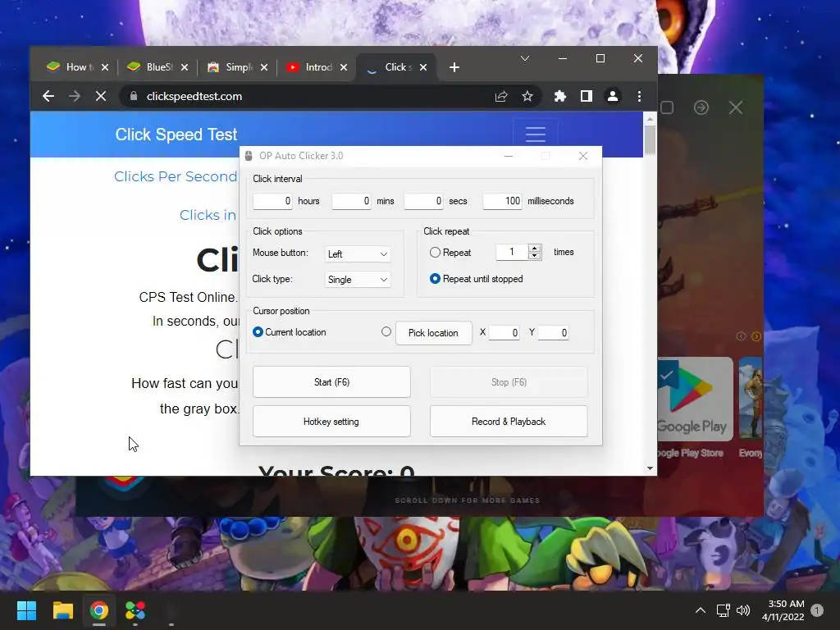This screenshot has height=630, width=840.
Task: Close the BlueStacks window behind Chrome
Action: click(x=736, y=107)
